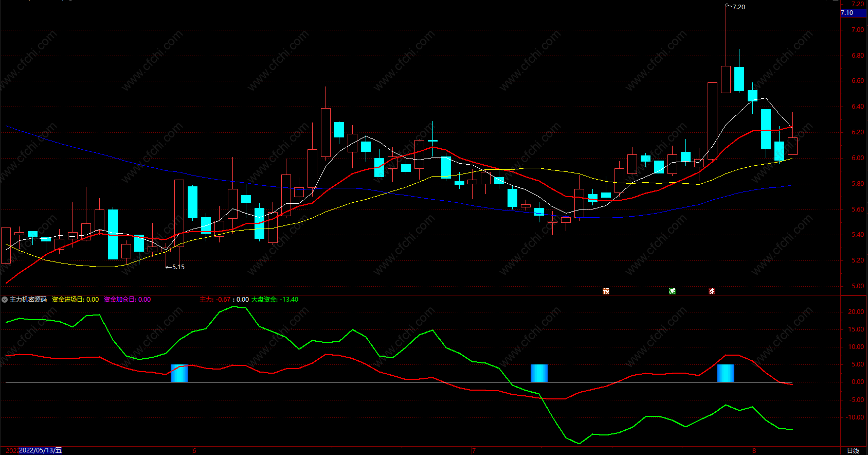Click the green 减 event marker icon

pyautogui.click(x=672, y=291)
